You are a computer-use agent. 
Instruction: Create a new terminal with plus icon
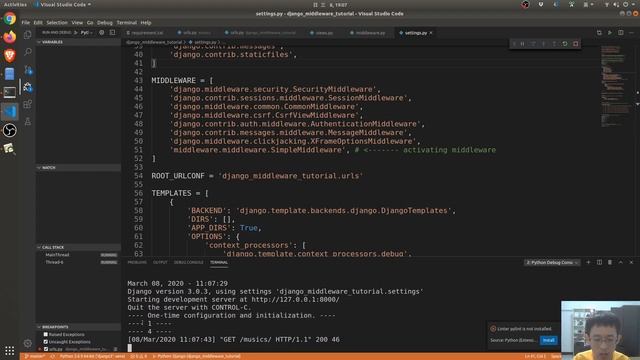(x=588, y=262)
